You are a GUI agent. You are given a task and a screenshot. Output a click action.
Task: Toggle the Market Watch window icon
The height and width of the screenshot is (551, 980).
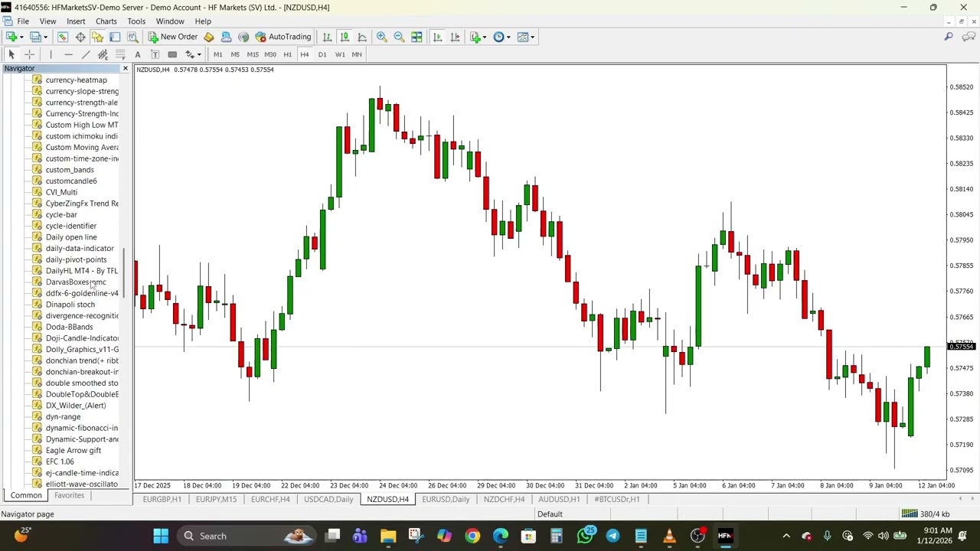point(63,37)
